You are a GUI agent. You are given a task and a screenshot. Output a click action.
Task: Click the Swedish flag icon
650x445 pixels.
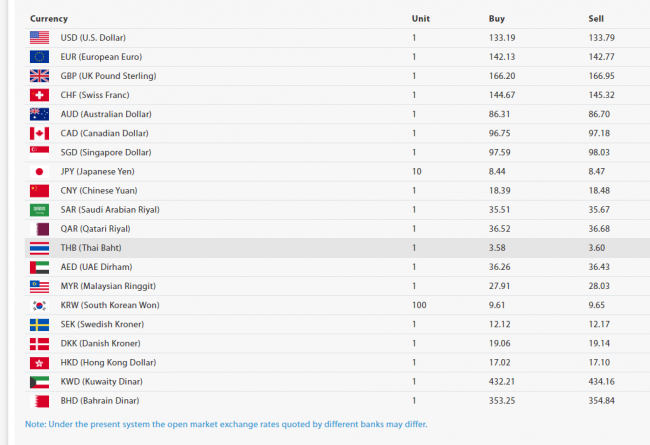[39, 325]
